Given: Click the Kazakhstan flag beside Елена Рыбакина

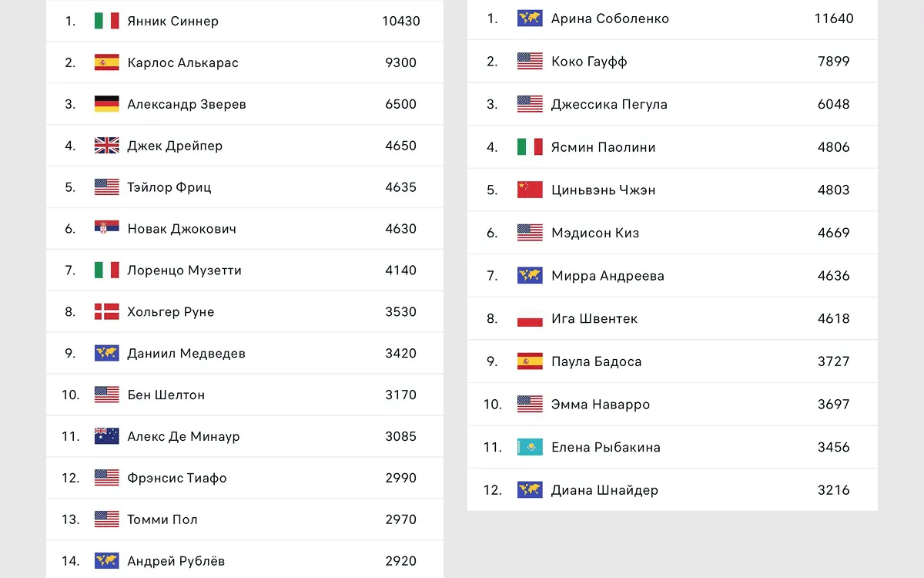Looking at the screenshot, I should 530,447.
